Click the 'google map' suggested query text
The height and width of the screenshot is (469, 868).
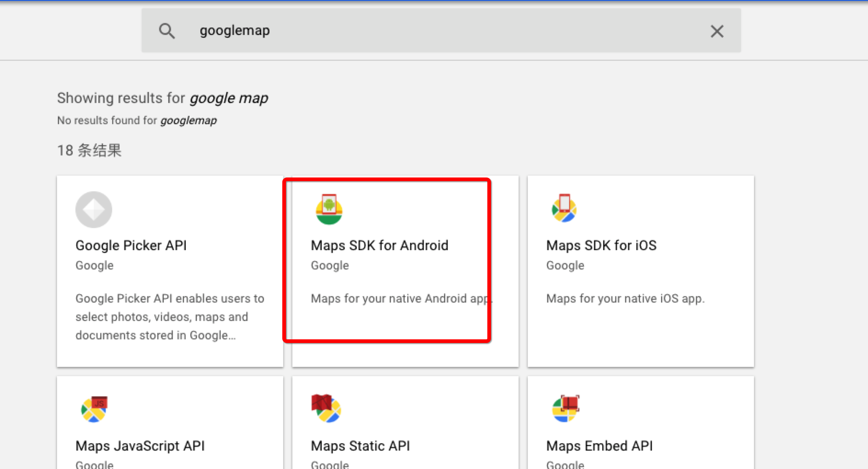(229, 98)
